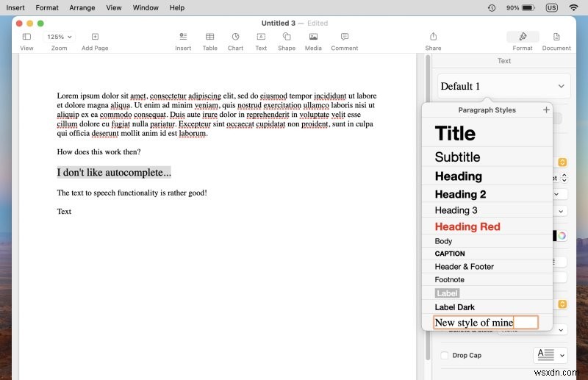Open the Shape picker

click(x=287, y=37)
